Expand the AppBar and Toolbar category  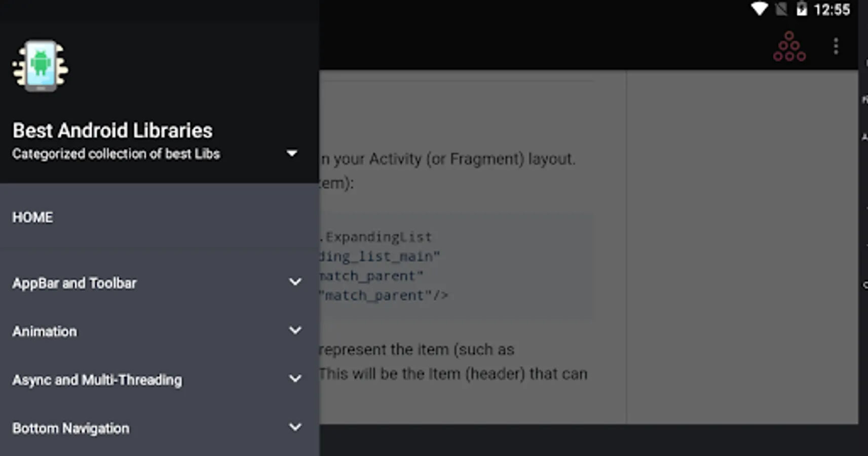click(295, 282)
